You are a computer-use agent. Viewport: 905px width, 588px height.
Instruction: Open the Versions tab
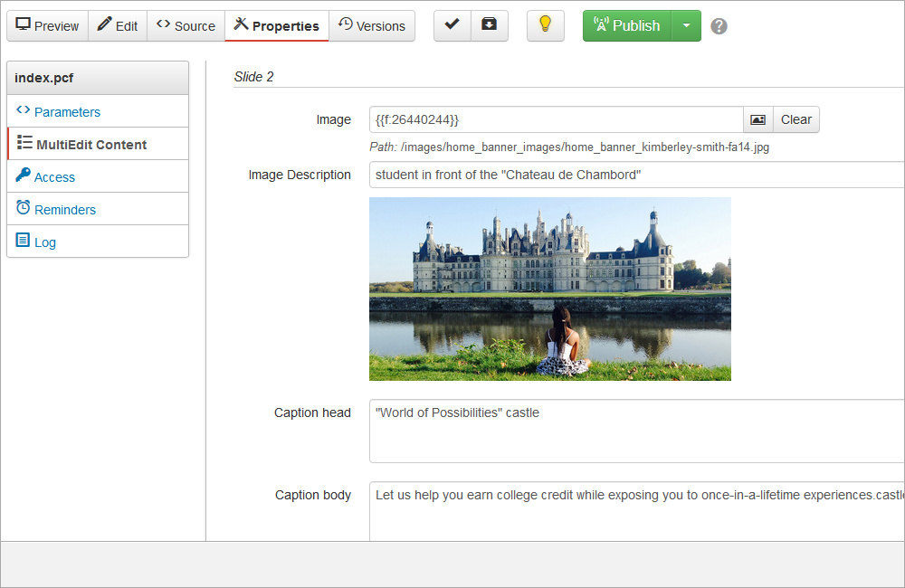pyautogui.click(x=372, y=26)
